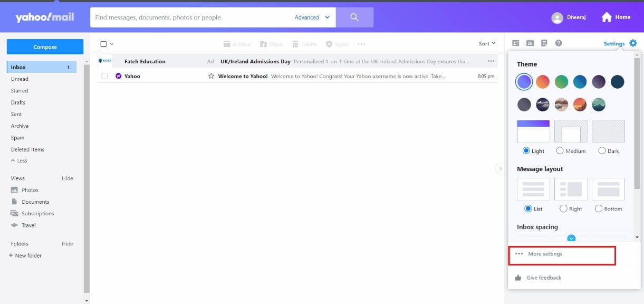Open the Notepad icon

tap(544, 43)
